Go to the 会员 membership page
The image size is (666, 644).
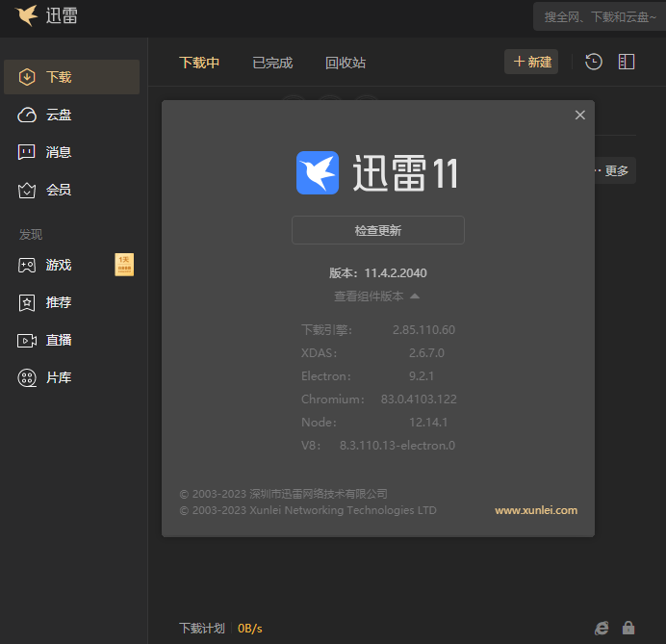pyautogui.click(x=58, y=190)
